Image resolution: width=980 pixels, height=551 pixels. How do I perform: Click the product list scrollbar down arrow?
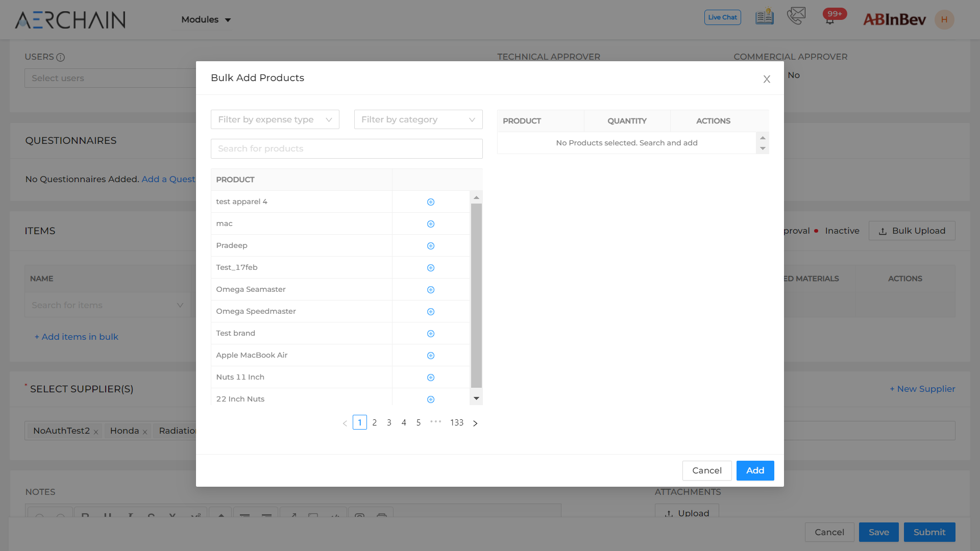pos(476,398)
